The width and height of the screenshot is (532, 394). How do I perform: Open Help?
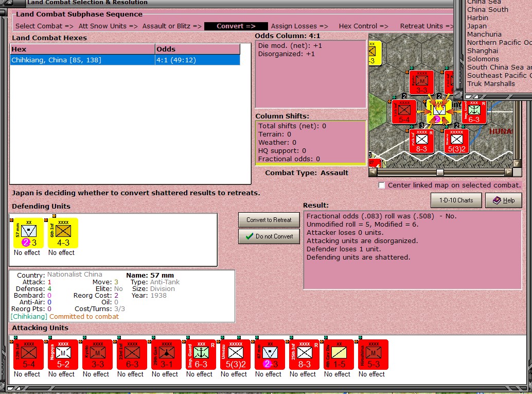[504, 200]
